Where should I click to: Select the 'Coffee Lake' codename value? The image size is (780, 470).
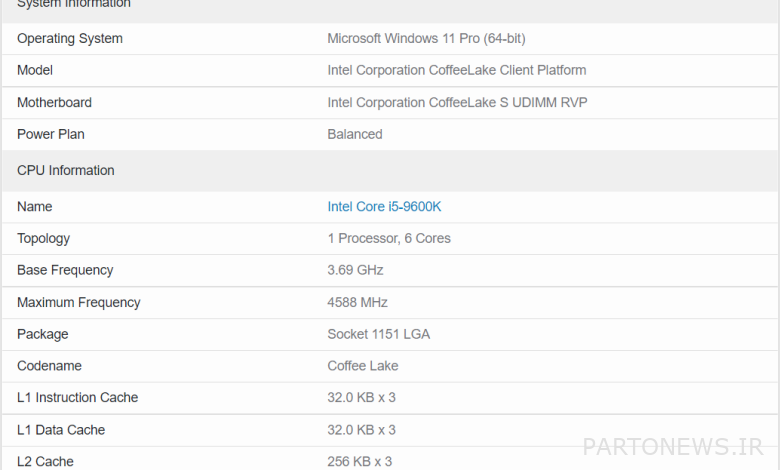(363, 366)
